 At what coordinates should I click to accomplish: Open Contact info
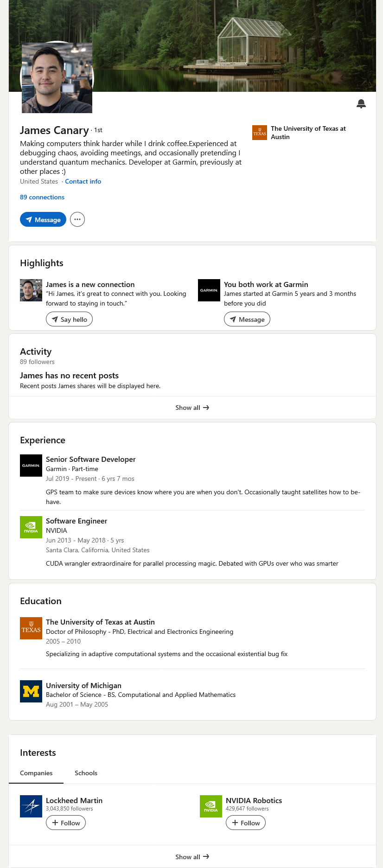pyautogui.click(x=83, y=181)
